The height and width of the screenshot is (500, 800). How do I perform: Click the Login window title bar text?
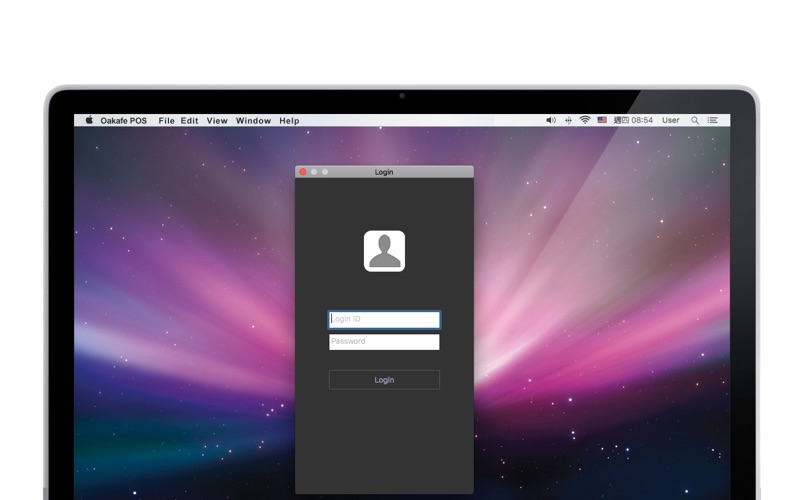(384, 172)
